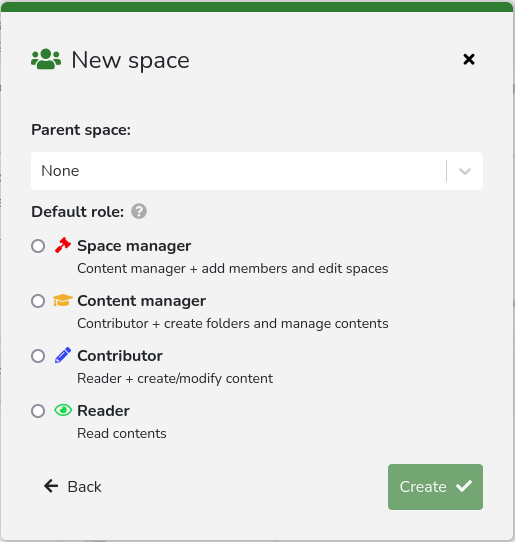Screen dimensions: 515x542
Task: Select the Content manager radio button
Action: tap(38, 301)
